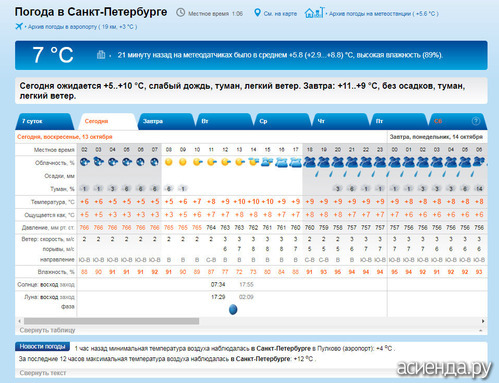Open the Вт day tab
This screenshot has width=499, height=383.
224,121
